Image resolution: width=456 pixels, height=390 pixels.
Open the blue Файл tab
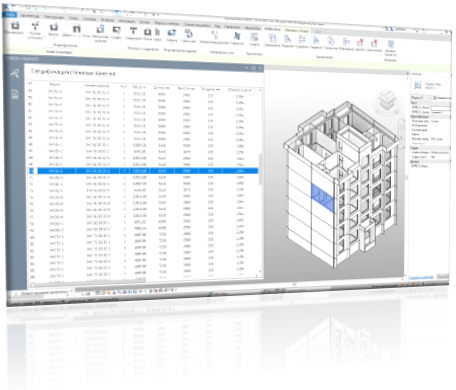coord(10,14)
